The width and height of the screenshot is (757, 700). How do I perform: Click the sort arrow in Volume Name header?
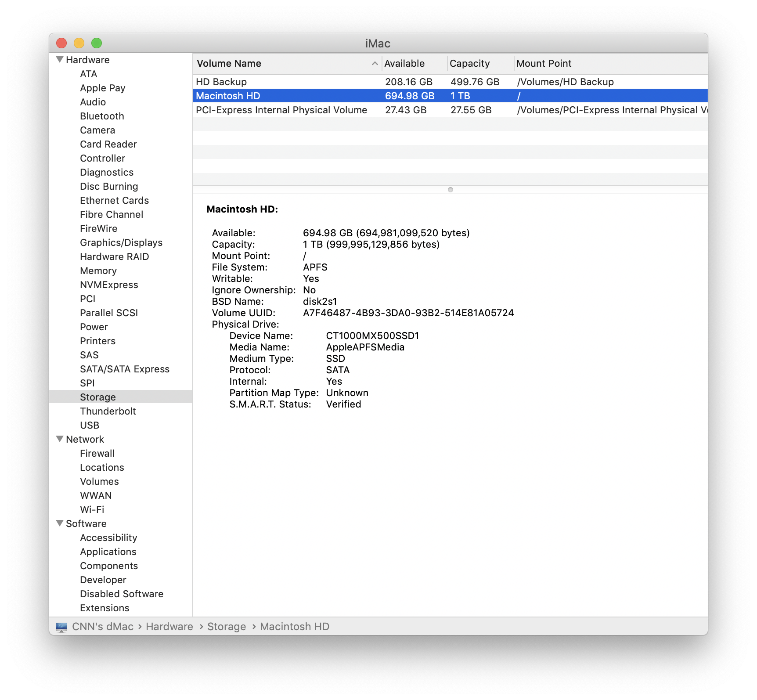(375, 64)
